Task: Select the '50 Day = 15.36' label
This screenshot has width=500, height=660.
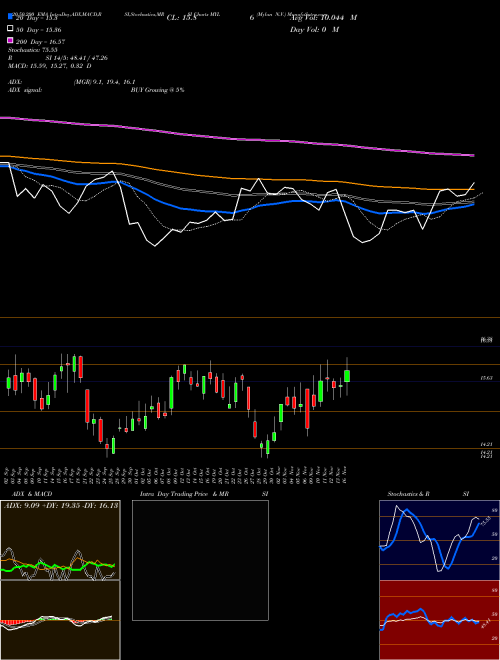Action: click(39, 30)
